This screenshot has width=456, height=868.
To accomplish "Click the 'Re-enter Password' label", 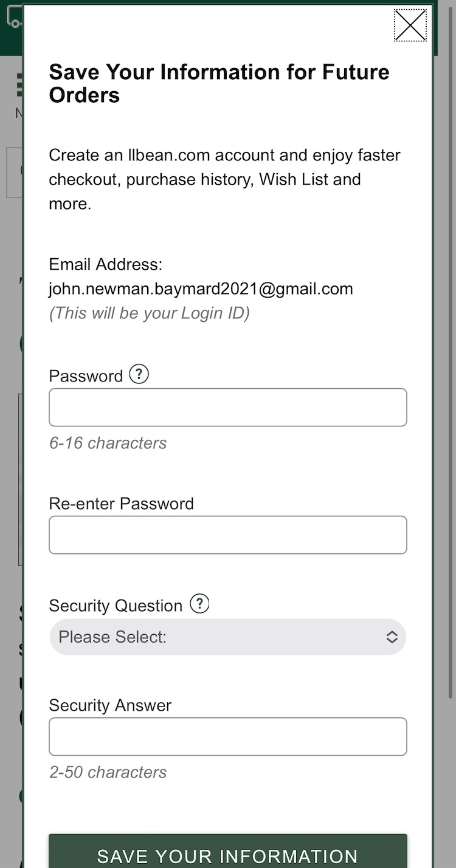I will click(121, 504).
